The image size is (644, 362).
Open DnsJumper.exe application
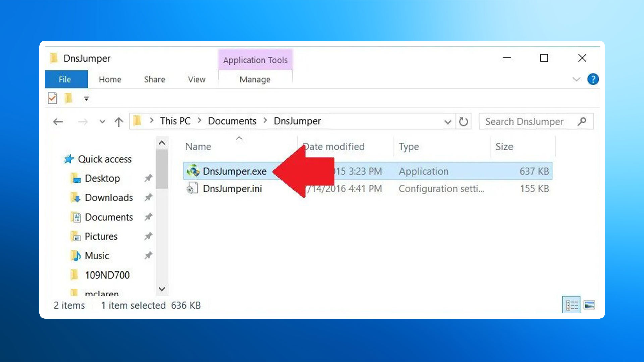coord(234,171)
